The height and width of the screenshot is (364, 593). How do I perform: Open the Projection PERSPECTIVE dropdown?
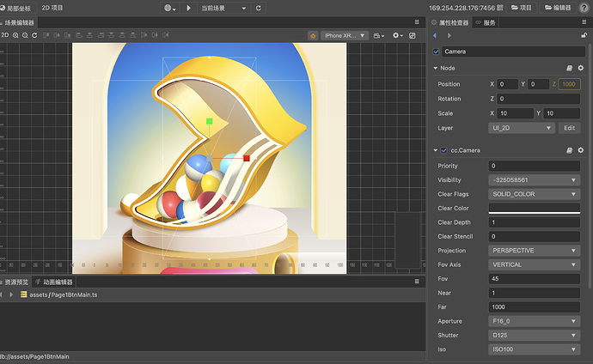tap(533, 251)
